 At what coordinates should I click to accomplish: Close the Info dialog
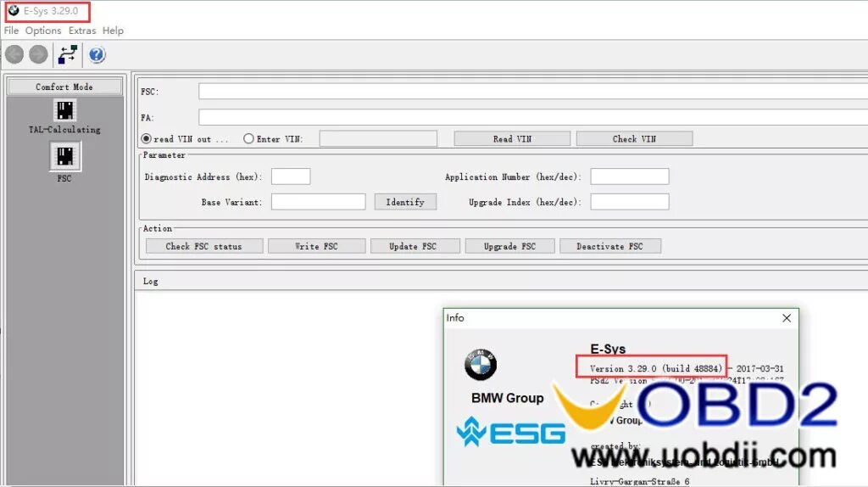[x=787, y=318]
